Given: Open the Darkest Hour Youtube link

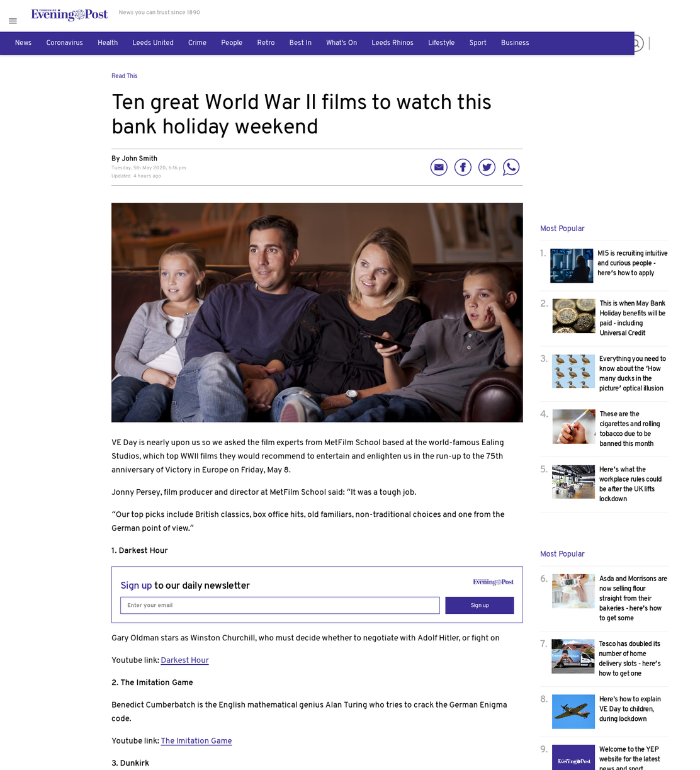Looking at the screenshot, I should coord(184,660).
